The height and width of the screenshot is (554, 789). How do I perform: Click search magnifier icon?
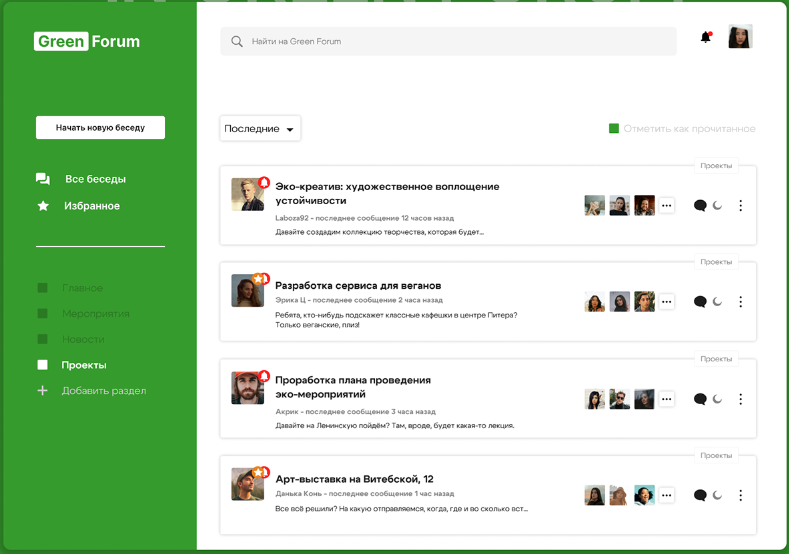tap(237, 42)
